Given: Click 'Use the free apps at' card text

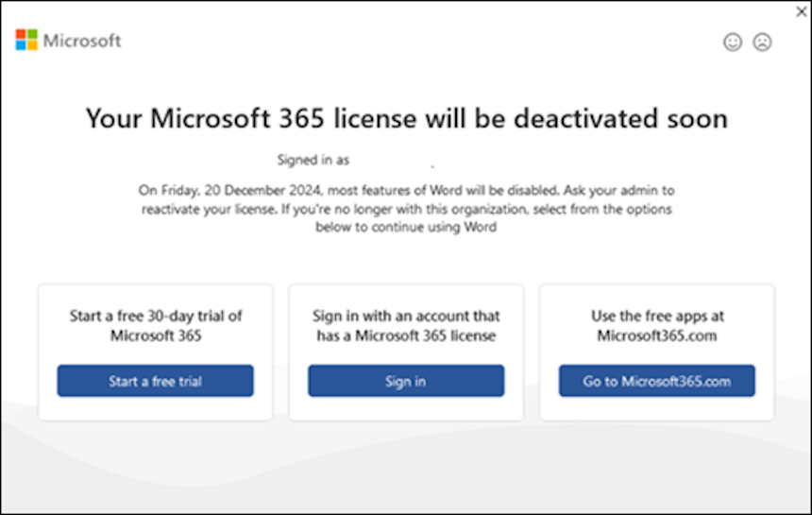Looking at the screenshot, I should (657, 316).
